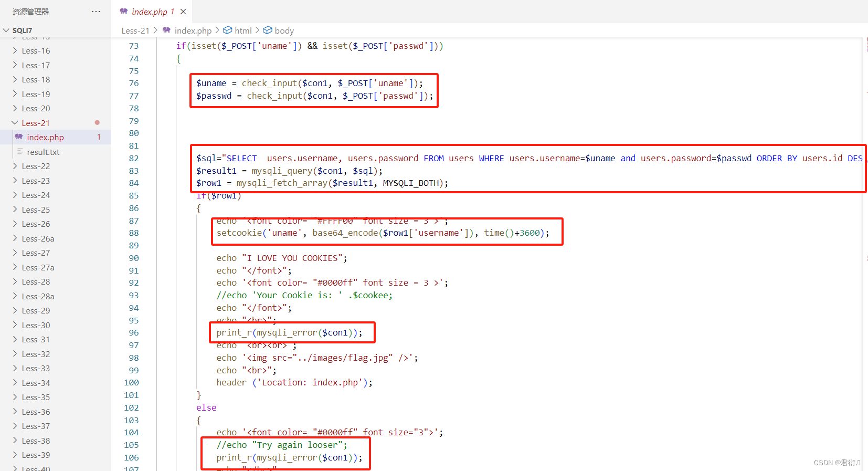This screenshot has width=868, height=471.
Task: Collapse the SQLI7 root folder
Action: (6, 30)
